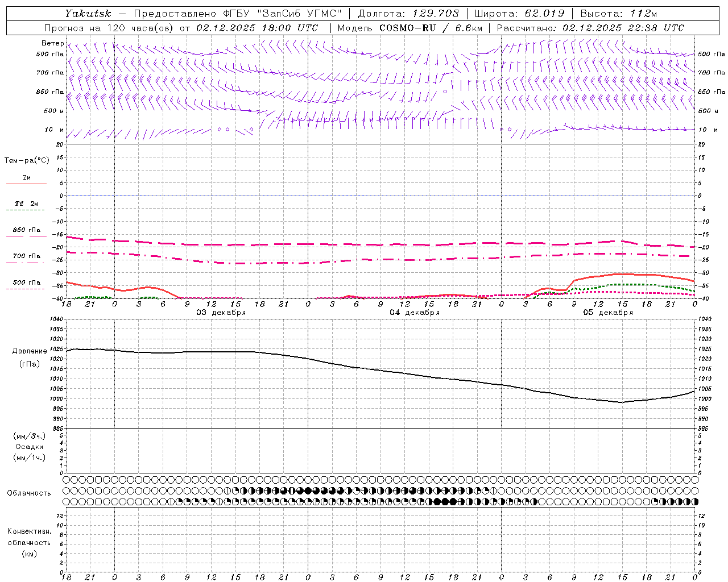Image resolution: width=728 pixels, height=582 pixels.
Task: Select the 'Прогноз на 120 часа(ов)' forecast text
Action: pyautogui.click(x=110, y=28)
